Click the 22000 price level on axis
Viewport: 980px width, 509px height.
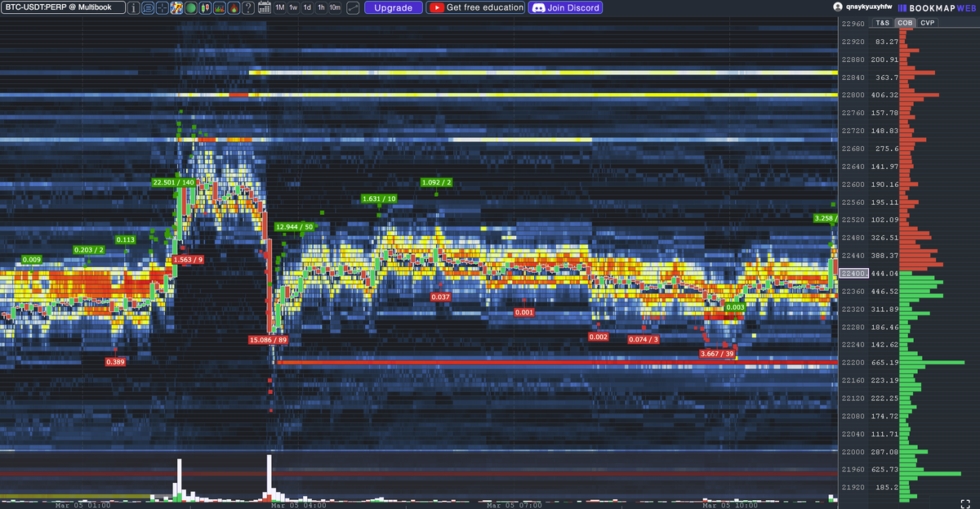[854, 452]
